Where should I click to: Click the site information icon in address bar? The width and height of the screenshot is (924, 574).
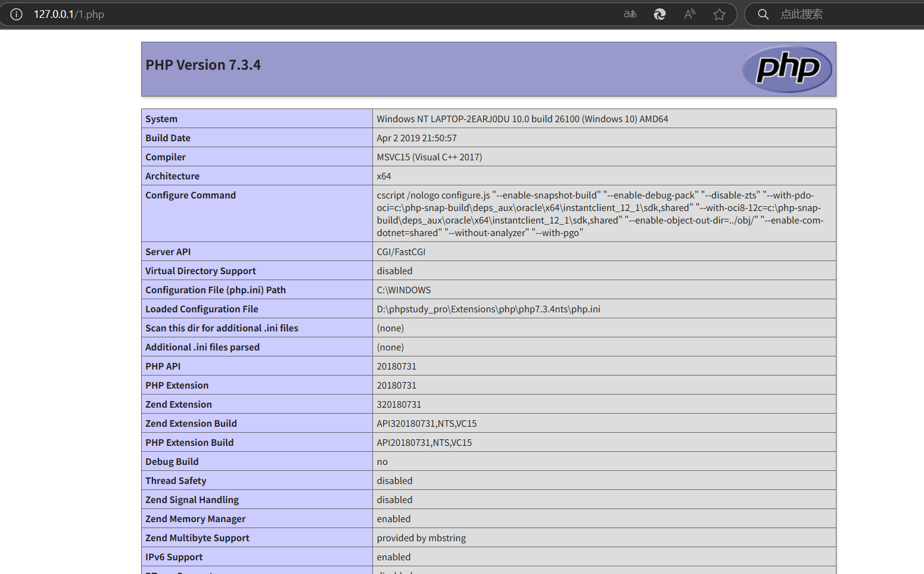tap(16, 14)
